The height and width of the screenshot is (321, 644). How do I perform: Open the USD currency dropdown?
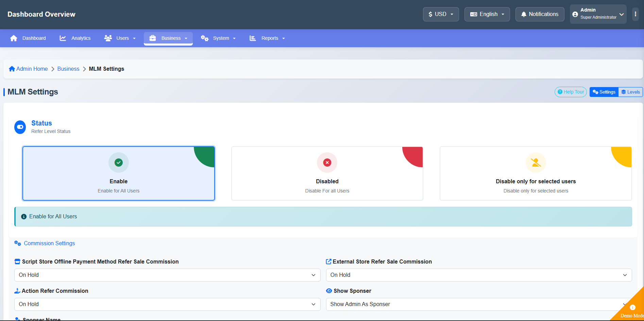pyautogui.click(x=441, y=14)
